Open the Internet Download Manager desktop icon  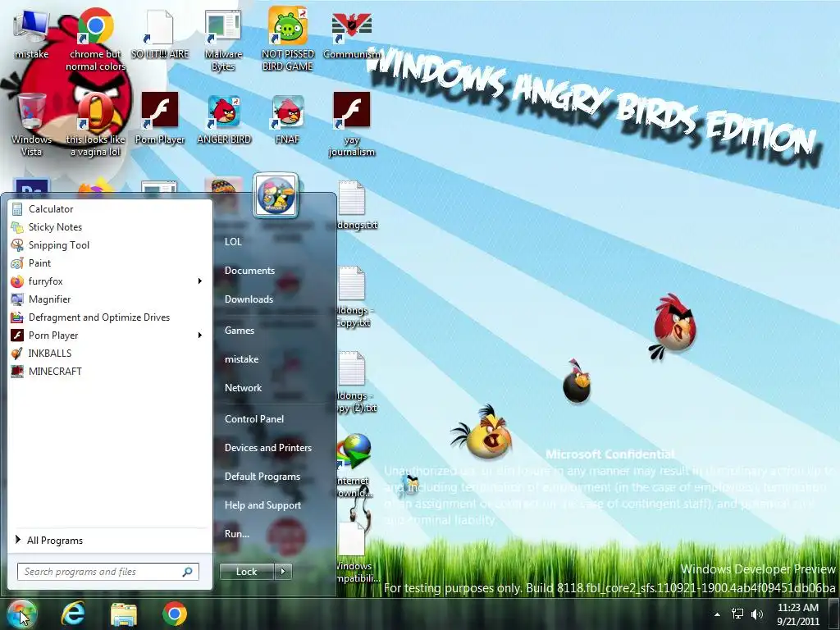[354, 465]
